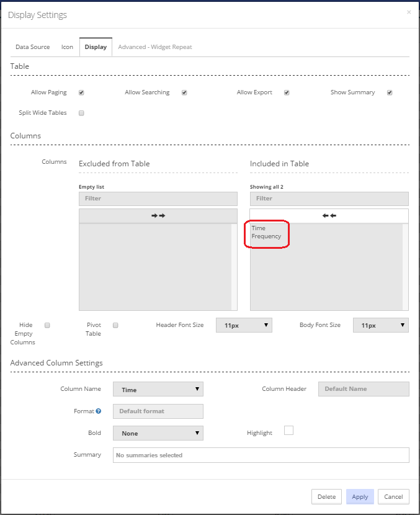Click the Excluded from Table Filter field

(x=158, y=199)
